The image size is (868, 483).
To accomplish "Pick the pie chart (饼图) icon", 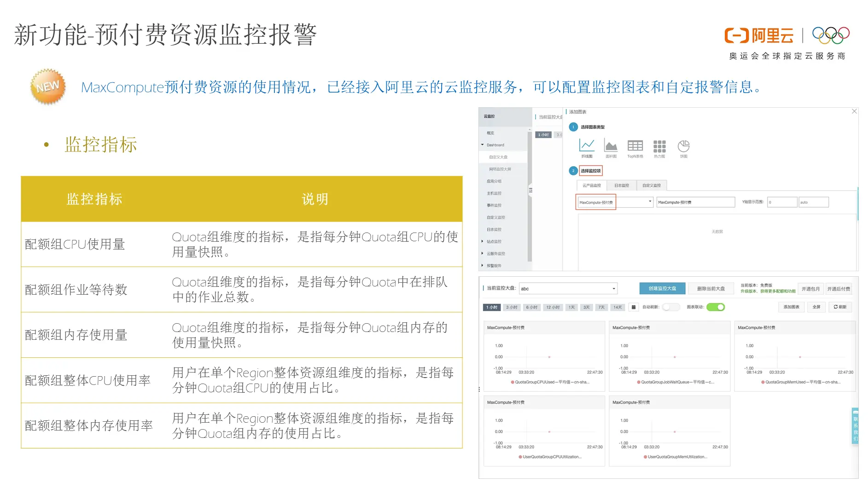I will point(683,146).
